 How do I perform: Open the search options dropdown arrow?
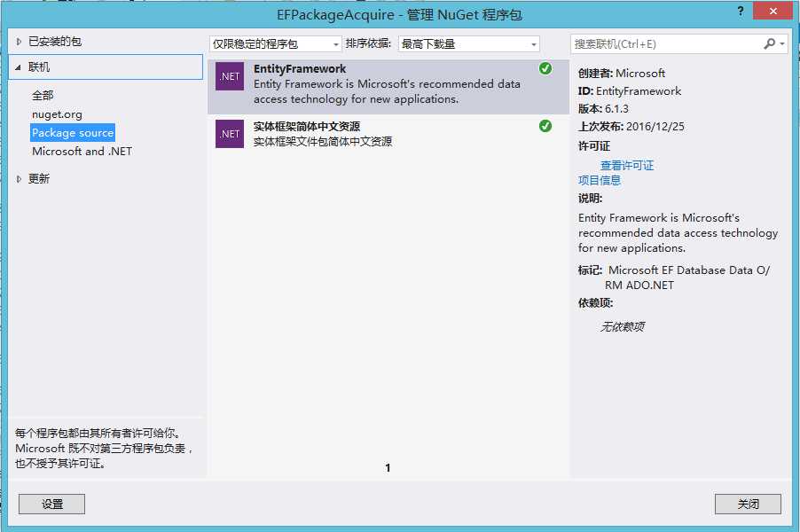782,43
